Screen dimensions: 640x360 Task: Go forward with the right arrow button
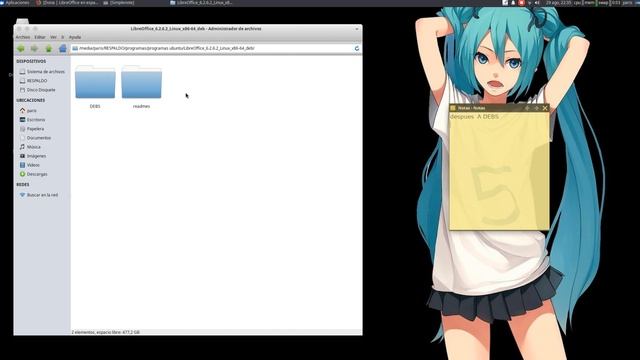35,49
